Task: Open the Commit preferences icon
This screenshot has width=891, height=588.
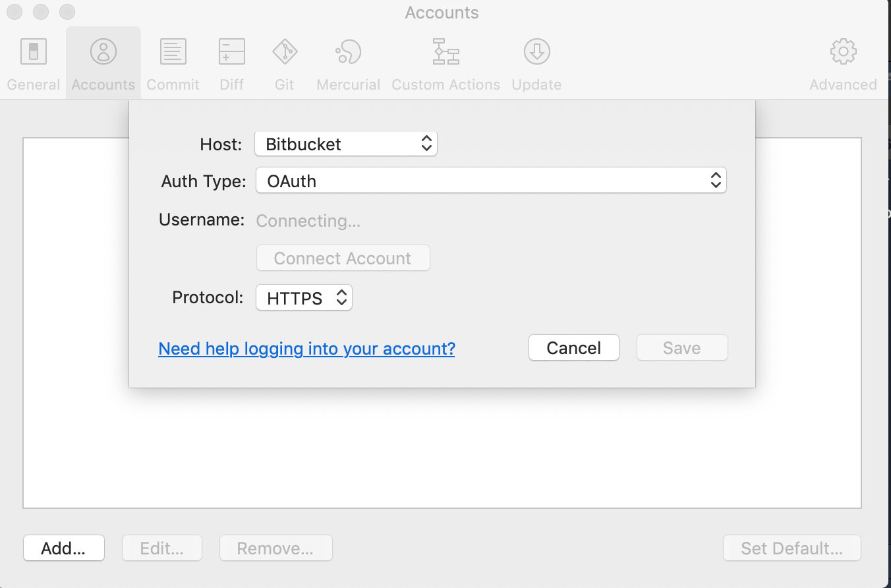Action: point(173,51)
